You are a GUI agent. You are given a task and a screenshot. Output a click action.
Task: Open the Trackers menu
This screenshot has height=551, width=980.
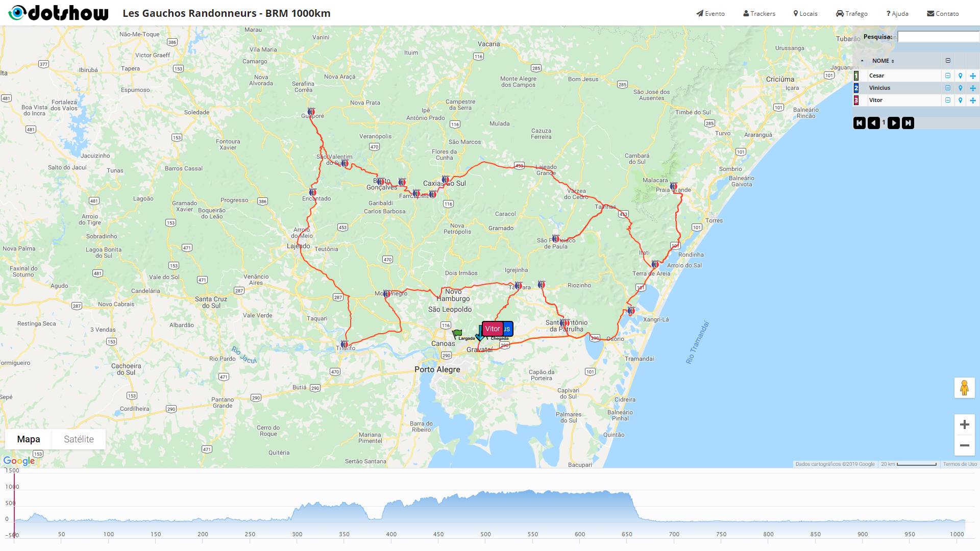(x=759, y=14)
